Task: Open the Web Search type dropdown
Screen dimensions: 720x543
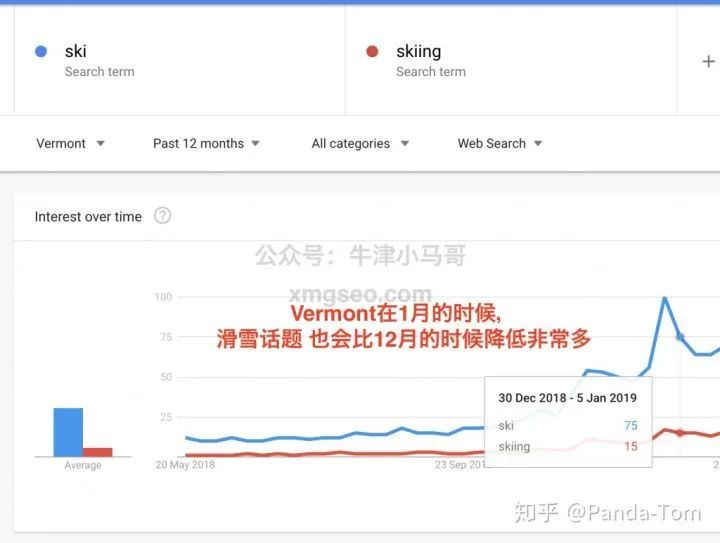Action: click(x=500, y=143)
